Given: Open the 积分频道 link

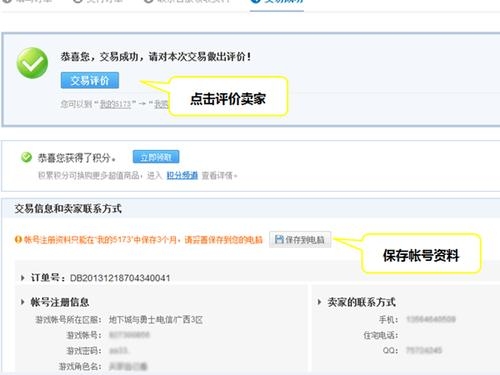Looking at the screenshot, I should point(182,175).
